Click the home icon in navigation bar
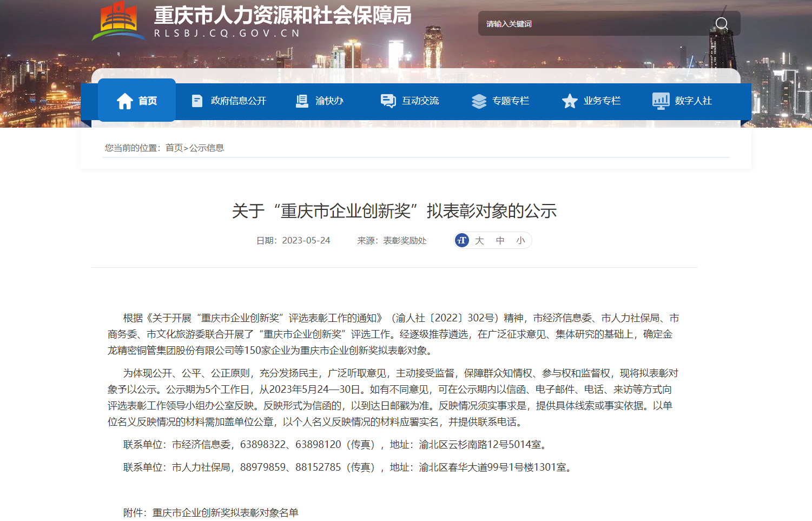Image resolution: width=812 pixels, height=521 pixels. click(125, 101)
